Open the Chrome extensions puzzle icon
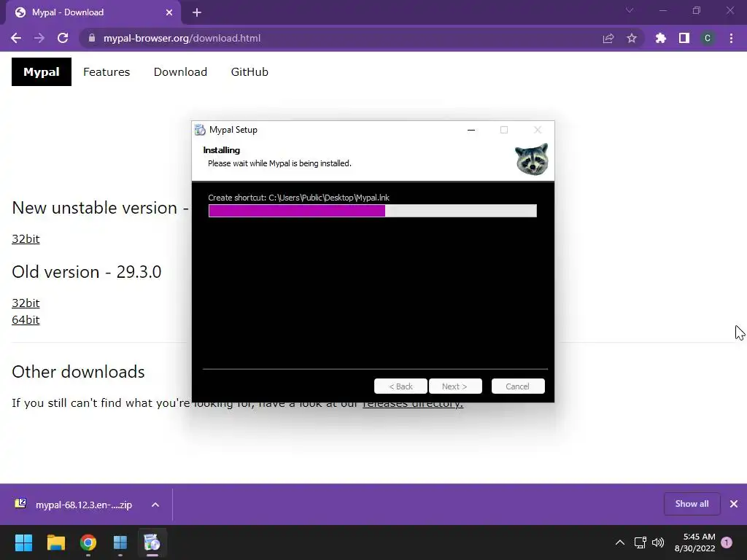 tap(660, 38)
